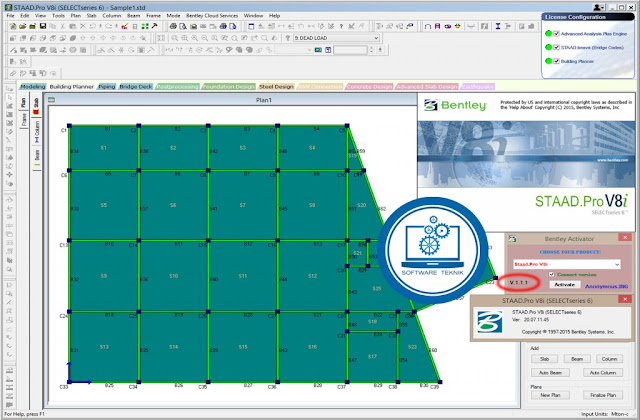Switch to the Foundation Design tab

point(229,87)
